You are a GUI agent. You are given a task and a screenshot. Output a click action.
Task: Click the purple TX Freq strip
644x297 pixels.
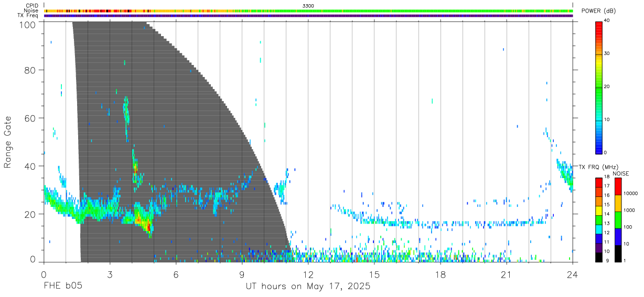pyautogui.click(x=308, y=16)
